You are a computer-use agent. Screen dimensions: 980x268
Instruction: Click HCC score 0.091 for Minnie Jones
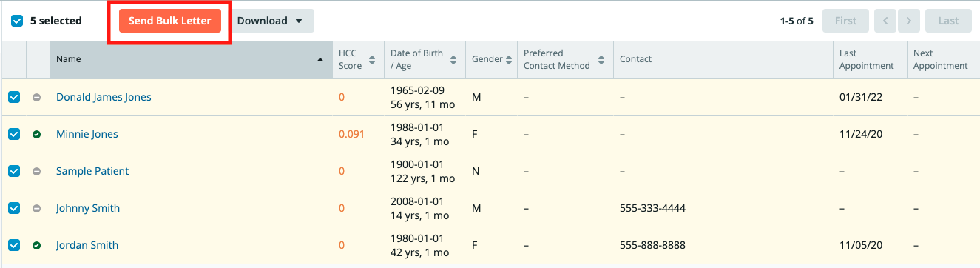tap(351, 134)
